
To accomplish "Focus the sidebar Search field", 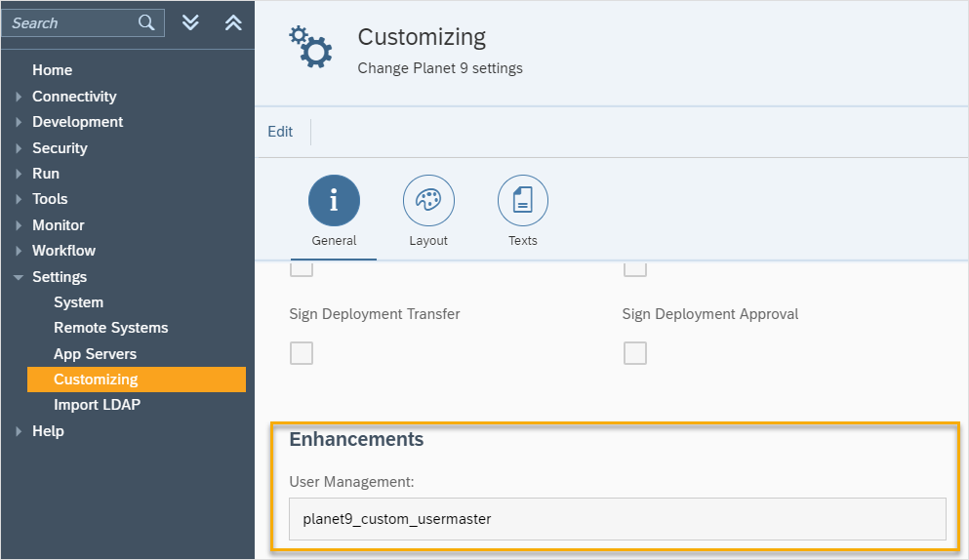I will tap(68, 22).
